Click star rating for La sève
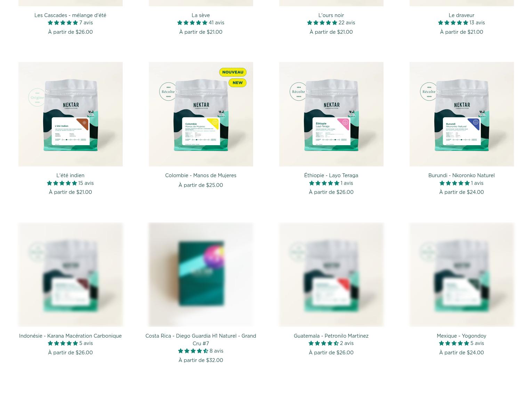 (192, 23)
